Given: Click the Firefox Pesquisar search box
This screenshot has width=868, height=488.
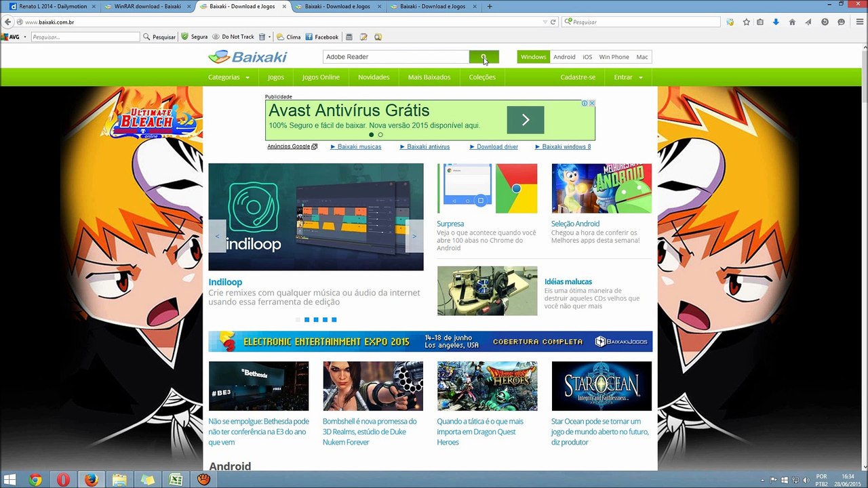Looking at the screenshot, I should (640, 22).
